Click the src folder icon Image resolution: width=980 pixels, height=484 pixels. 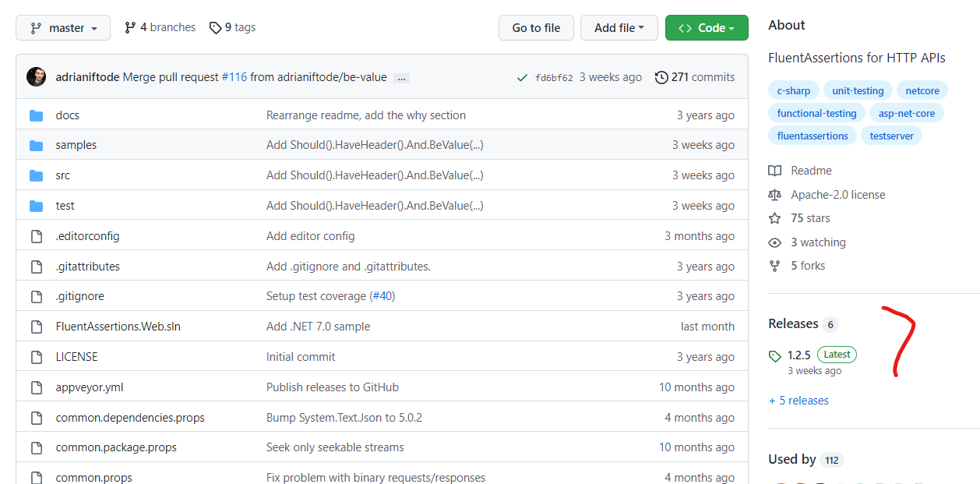coord(37,175)
